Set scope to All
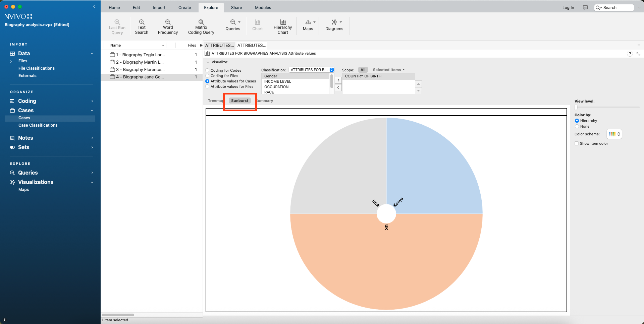 (363, 70)
